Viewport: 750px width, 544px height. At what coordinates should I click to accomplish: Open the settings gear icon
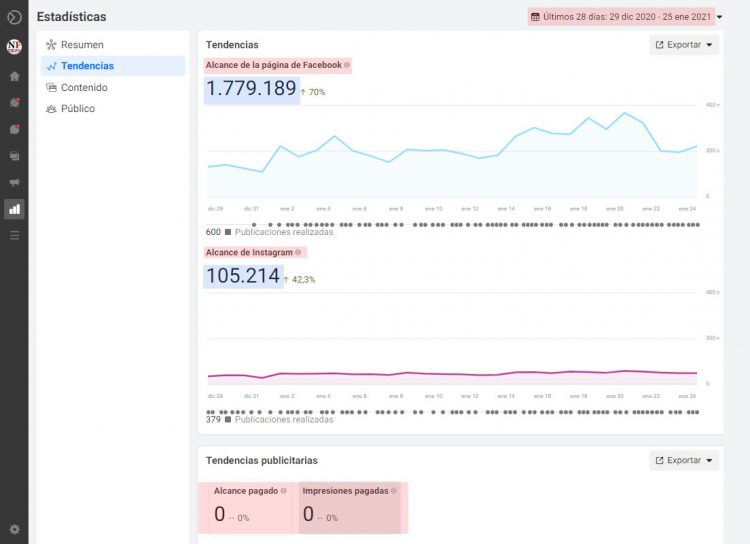tap(14, 529)
